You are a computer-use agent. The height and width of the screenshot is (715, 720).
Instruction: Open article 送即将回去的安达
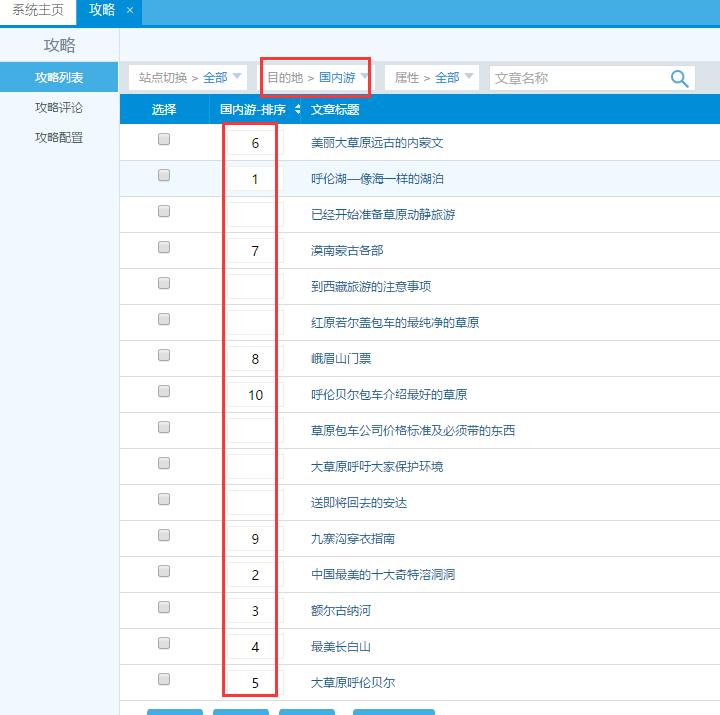tap(359, 502)
